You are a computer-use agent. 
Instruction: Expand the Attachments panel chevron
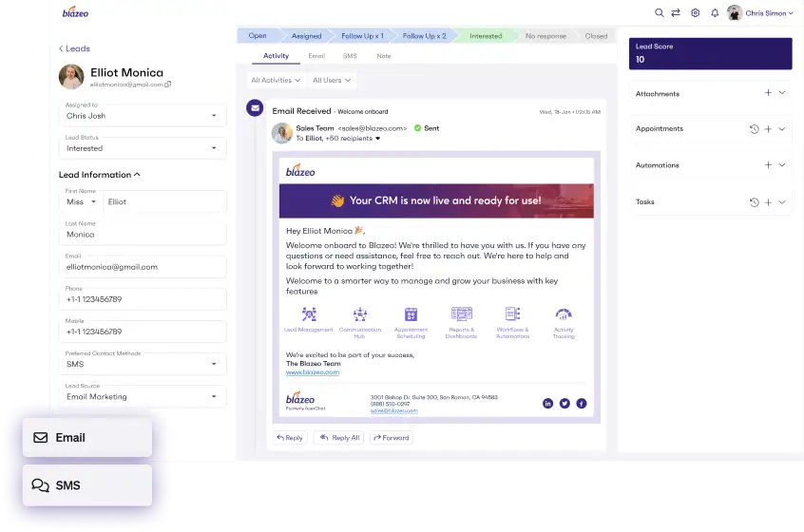(782, 93)
